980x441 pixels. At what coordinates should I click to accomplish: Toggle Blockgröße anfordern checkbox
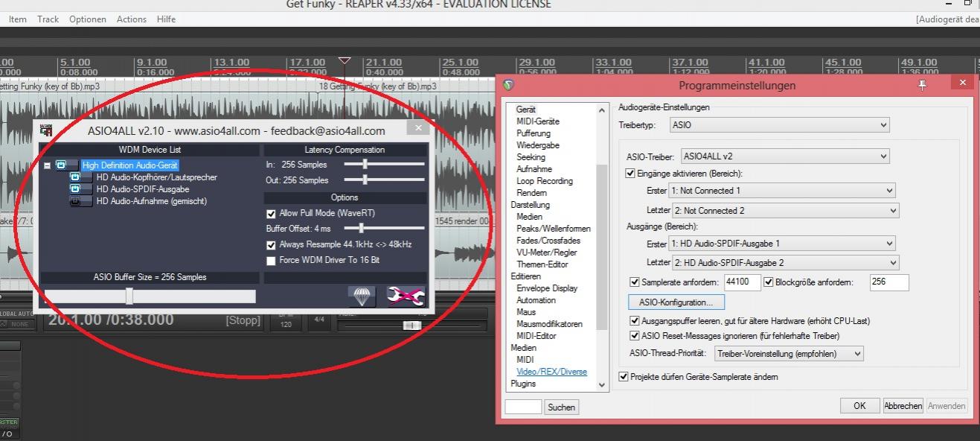[769, 282]
